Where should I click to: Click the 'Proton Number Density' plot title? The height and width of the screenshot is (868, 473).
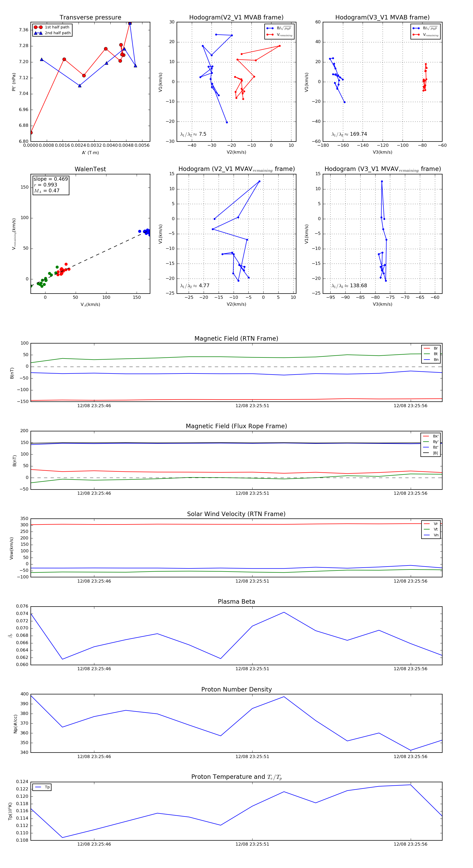click(236, 689)
